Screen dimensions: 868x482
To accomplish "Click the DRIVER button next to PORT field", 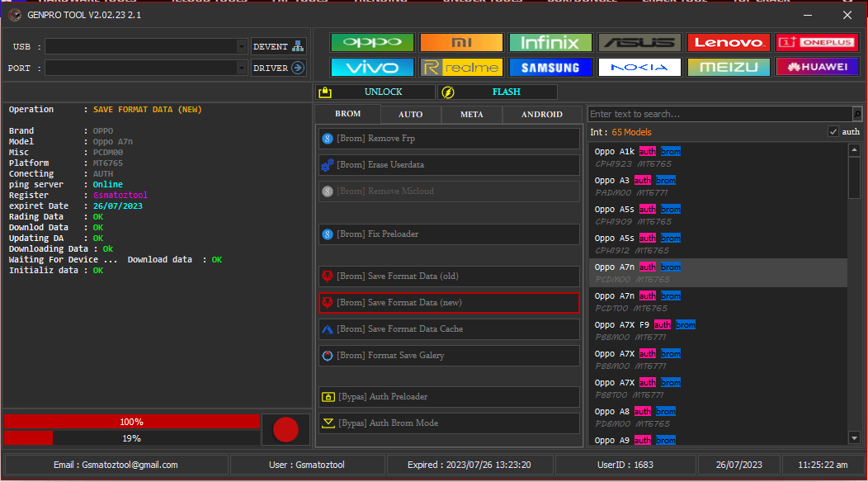I will 276,68.
